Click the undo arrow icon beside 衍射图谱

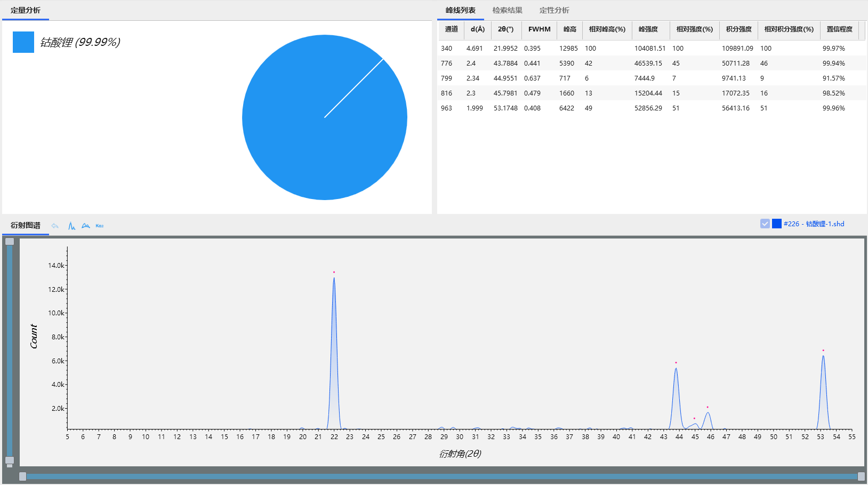click(x=55, y=226)
